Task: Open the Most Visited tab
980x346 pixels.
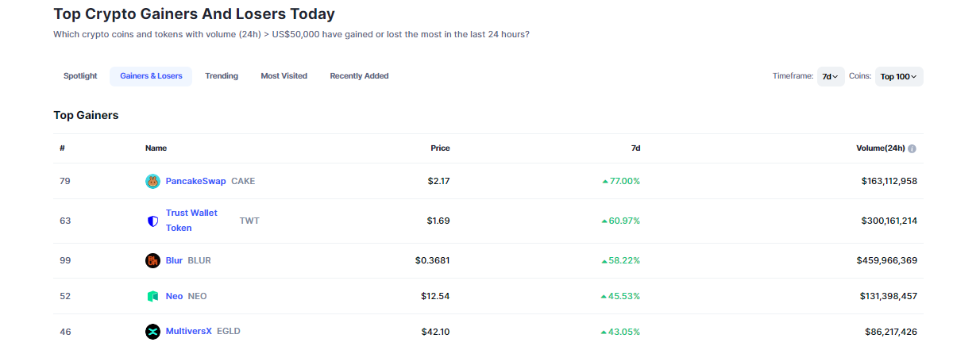Action: [284, 76]
